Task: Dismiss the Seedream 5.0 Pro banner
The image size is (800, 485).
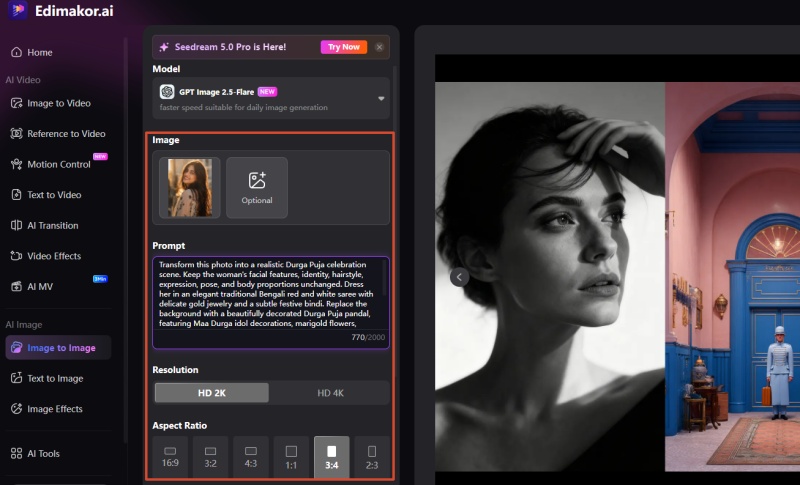Action: click(x=379, y=47)
